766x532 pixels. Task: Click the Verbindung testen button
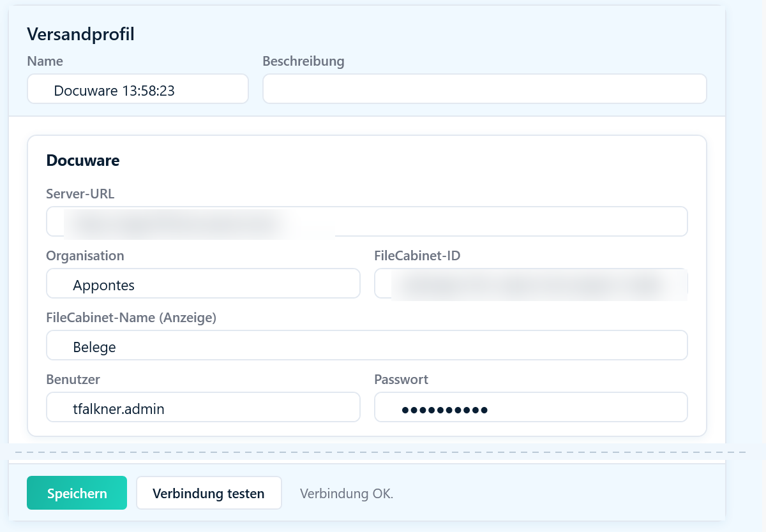(x=209, y=493)
